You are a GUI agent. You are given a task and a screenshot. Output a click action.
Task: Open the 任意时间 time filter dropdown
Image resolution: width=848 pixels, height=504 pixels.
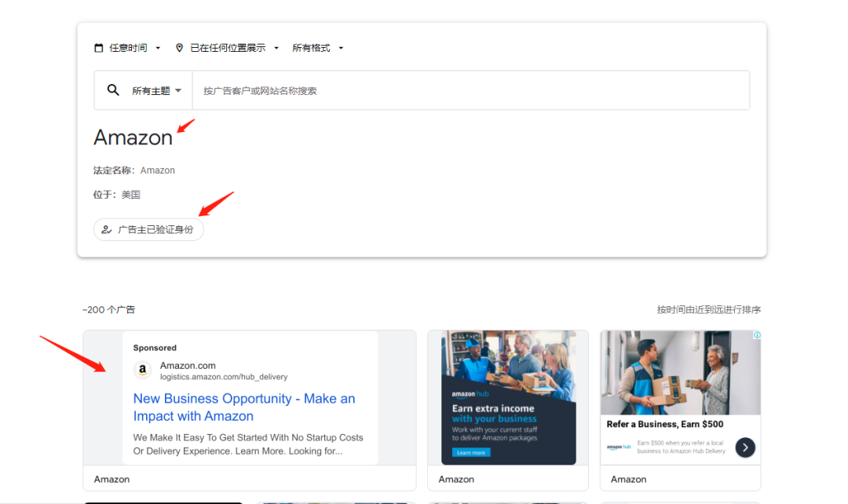point(130,47)
